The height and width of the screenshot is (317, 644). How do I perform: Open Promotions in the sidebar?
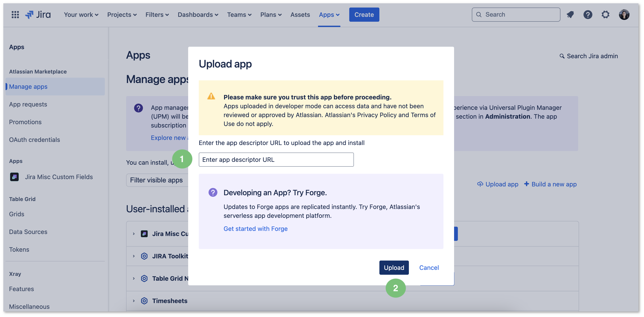coord(25,122)
